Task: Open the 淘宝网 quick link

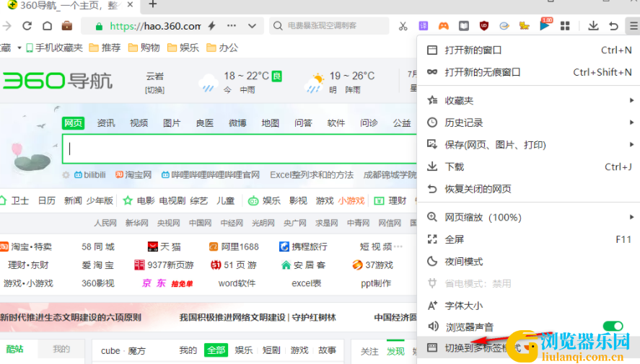Action: (x=133, y=175)
